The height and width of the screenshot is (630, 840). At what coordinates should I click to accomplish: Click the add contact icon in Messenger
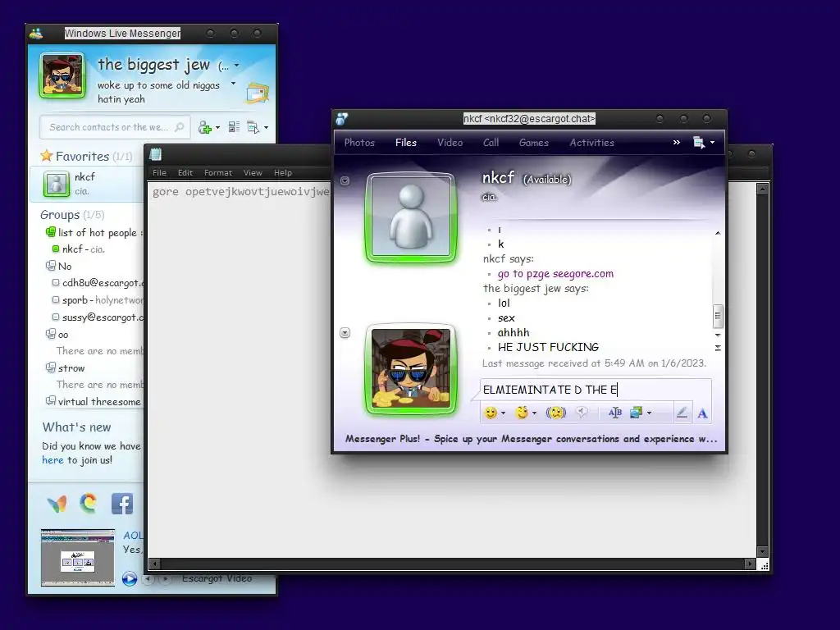click(x=204, y=127)
